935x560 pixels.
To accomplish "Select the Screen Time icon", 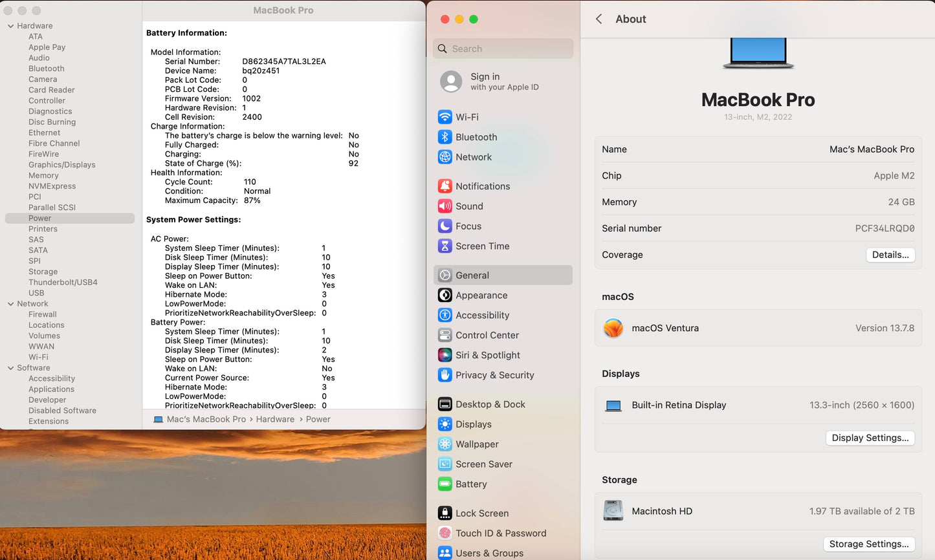I will pyautogui.click(x=445, y=246).
